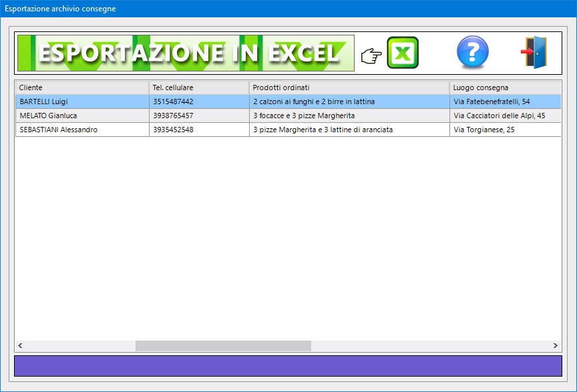Screen dimensions: 577x392
Task: Sort by the Luogo consegna column header
Action: [x=506, y=87]
